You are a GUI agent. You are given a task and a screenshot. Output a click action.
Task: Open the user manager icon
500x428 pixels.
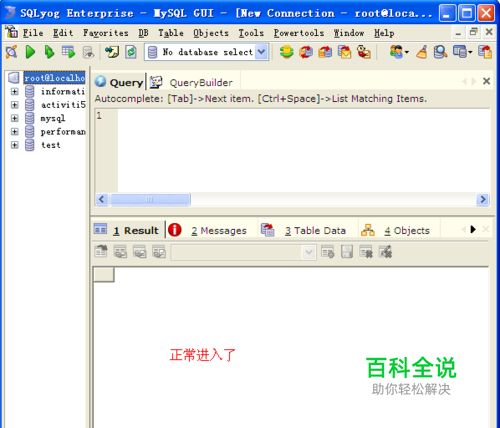point(396,52)
